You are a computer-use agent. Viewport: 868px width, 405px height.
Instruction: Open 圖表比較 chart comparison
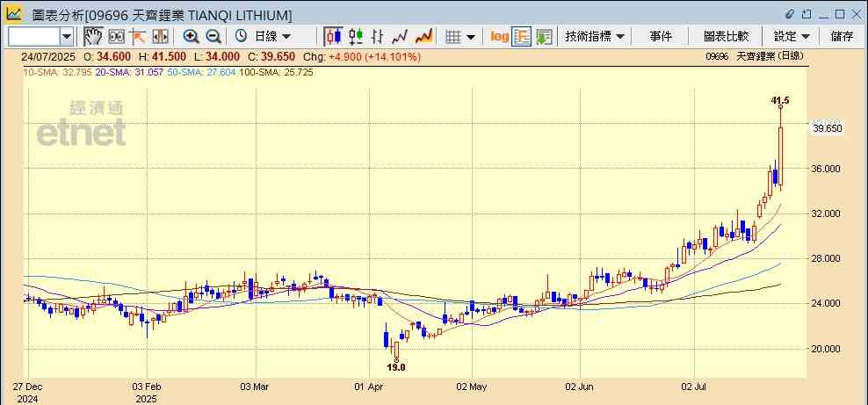click(x=726, y=37)
